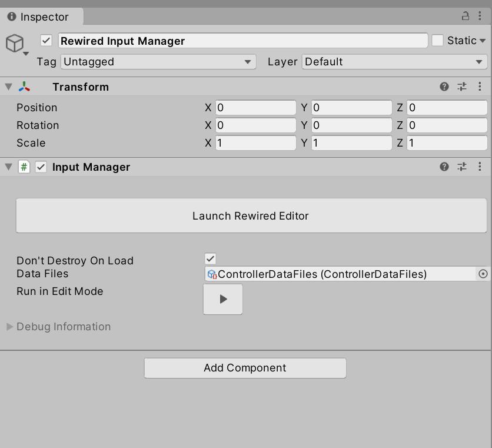Click the Input Manager header title
This screenshot has width=492, height=448.
pyautogui.click(x=91, y=167)
